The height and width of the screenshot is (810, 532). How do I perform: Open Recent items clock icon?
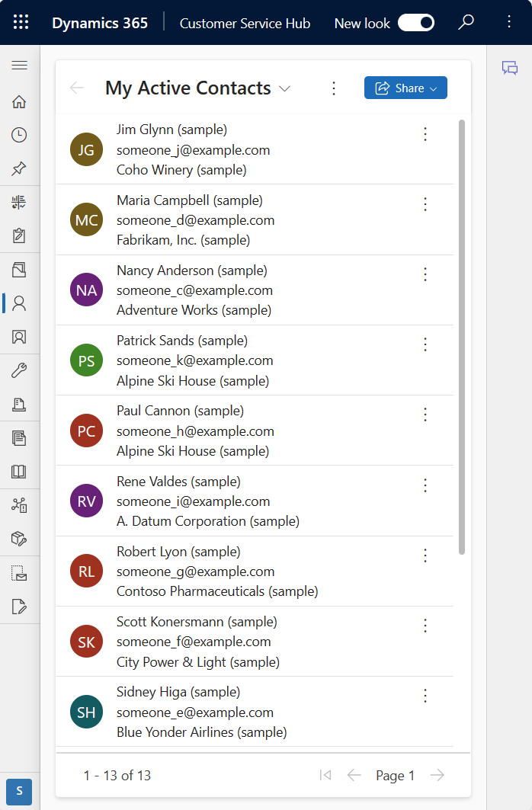19,135
